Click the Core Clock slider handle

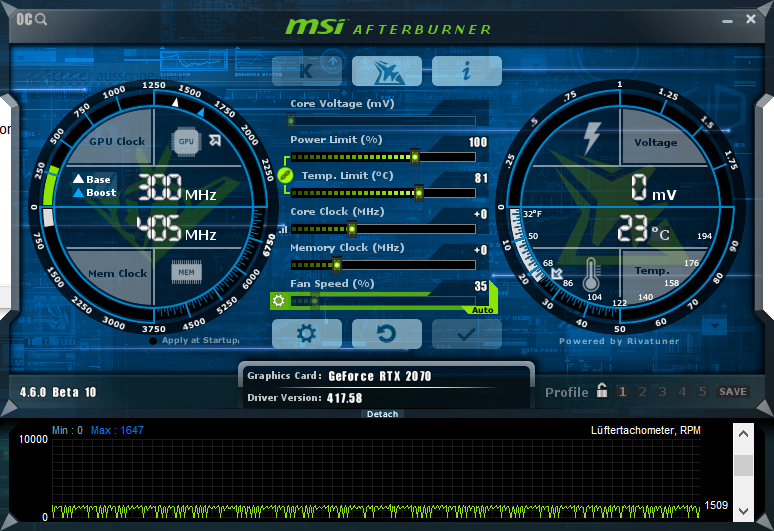(352, 229)
